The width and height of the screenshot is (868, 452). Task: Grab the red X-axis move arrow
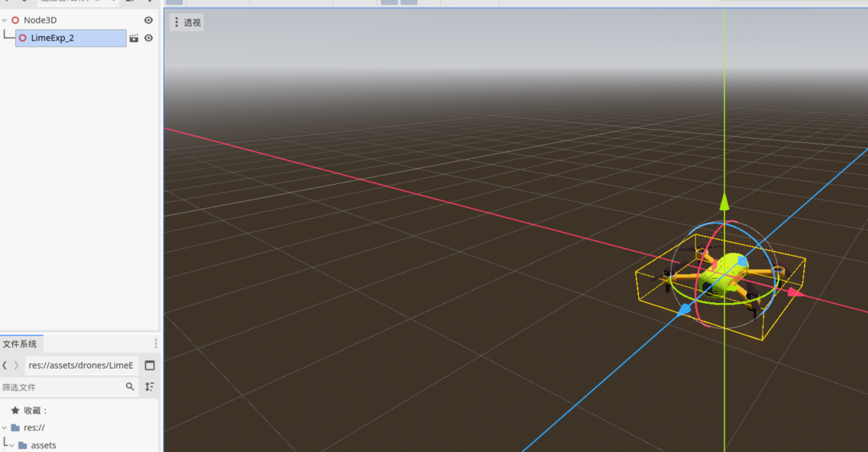click(795, 292)
